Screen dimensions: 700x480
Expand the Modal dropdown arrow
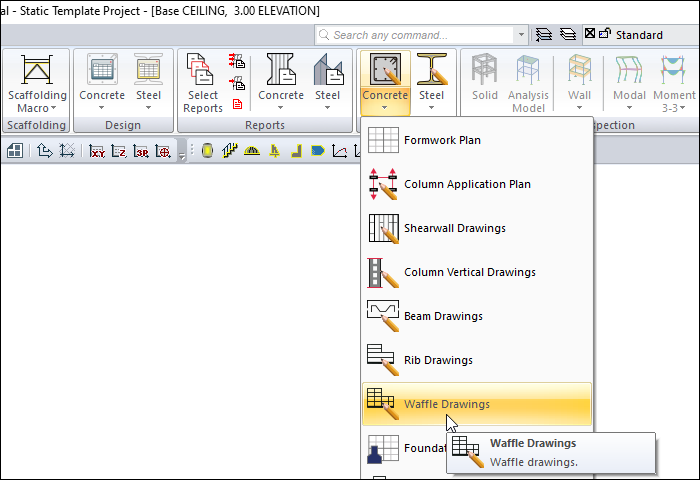coord(629,108)
